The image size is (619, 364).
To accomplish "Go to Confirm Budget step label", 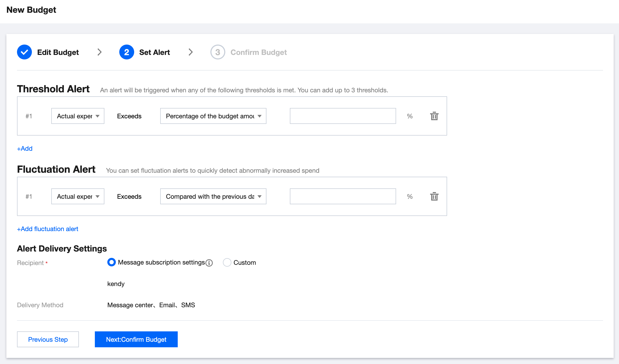I will (x=258, y=52).
